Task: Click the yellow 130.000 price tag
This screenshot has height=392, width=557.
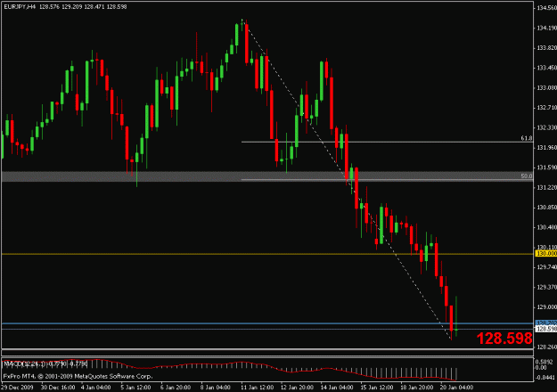Action: click(x=546, y=254)
